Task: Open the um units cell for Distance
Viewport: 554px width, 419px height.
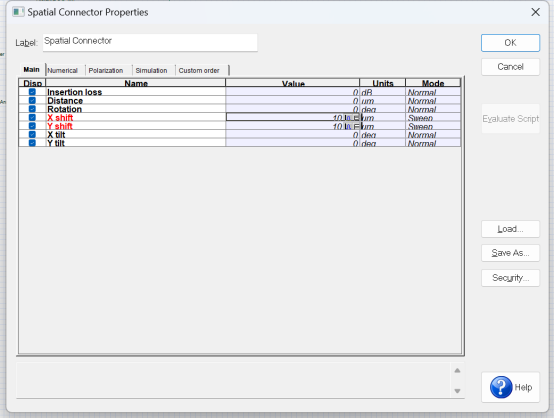Action: pyautogui.click(x=383, y=100)
